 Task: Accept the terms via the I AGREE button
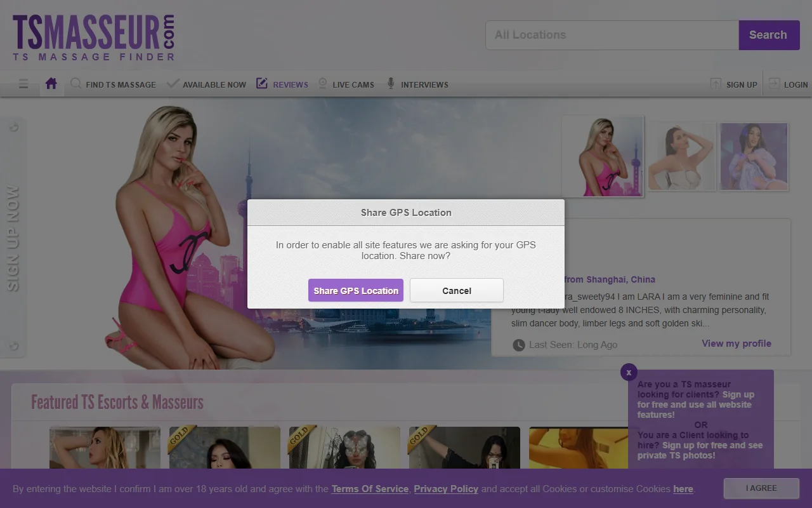coord(761,488)
